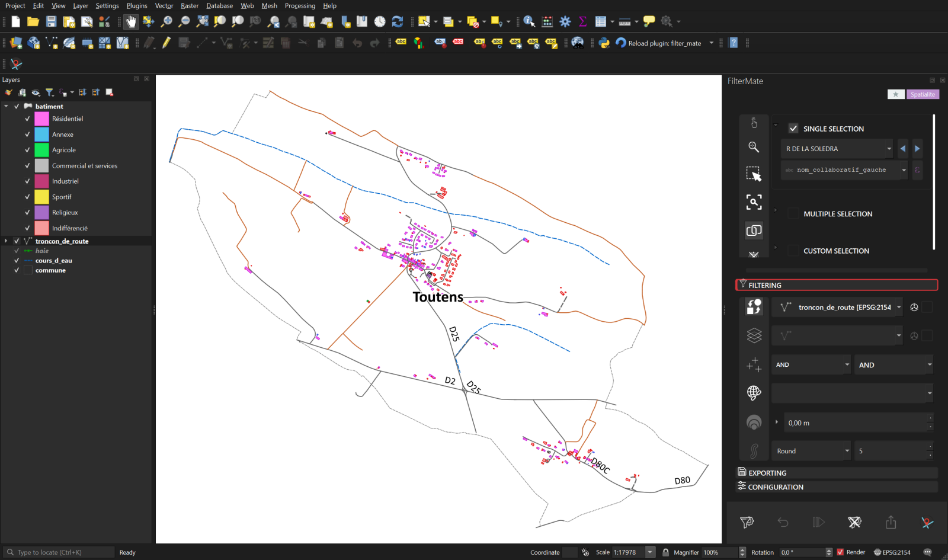Image resolution: width=948 pixels, height=560 pixels.
Task: Open the nom_collaboratif_gauche field dropdown
Action: pos(845,170)
